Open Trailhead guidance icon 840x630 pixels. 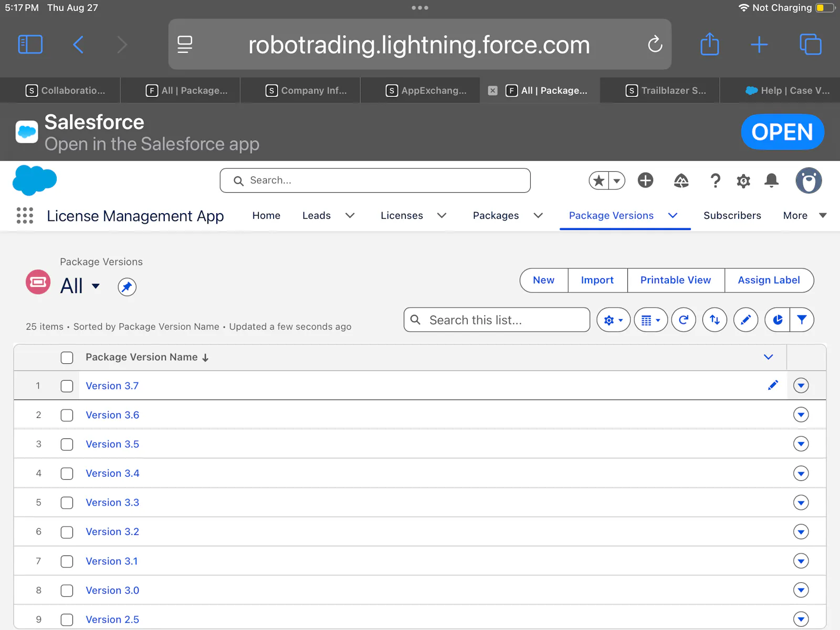point(681,181)
